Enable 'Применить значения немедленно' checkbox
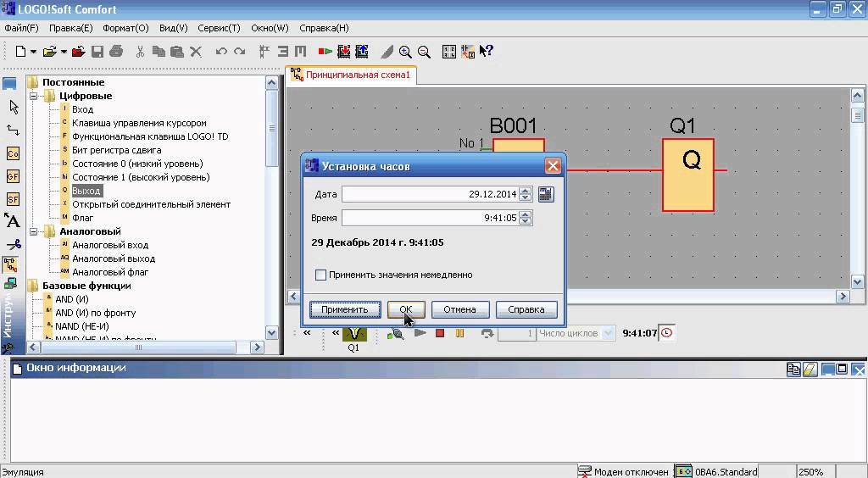This screenshot has height=478, width=868. click(x=320, y=275)
